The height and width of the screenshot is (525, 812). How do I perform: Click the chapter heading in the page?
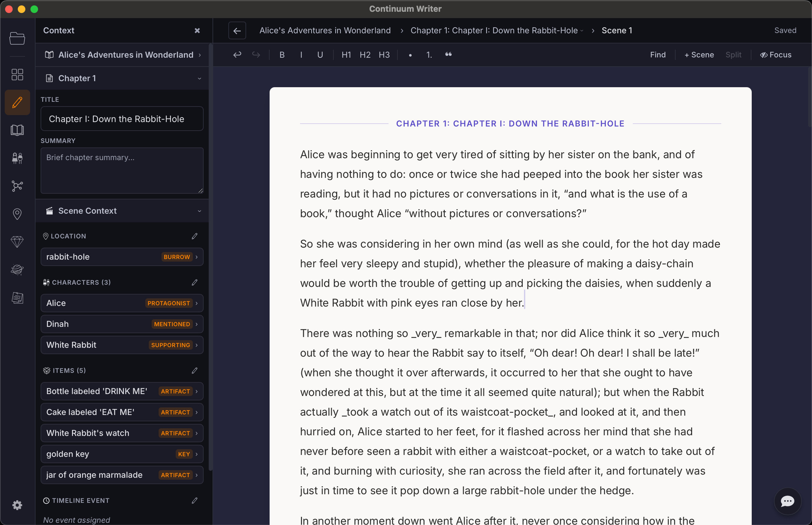pos(510,123)
